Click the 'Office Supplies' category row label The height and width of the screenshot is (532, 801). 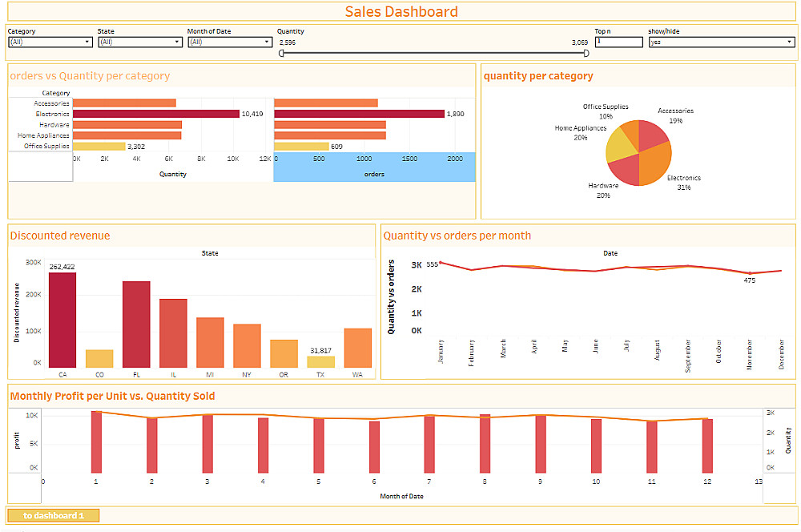[46, 146]
